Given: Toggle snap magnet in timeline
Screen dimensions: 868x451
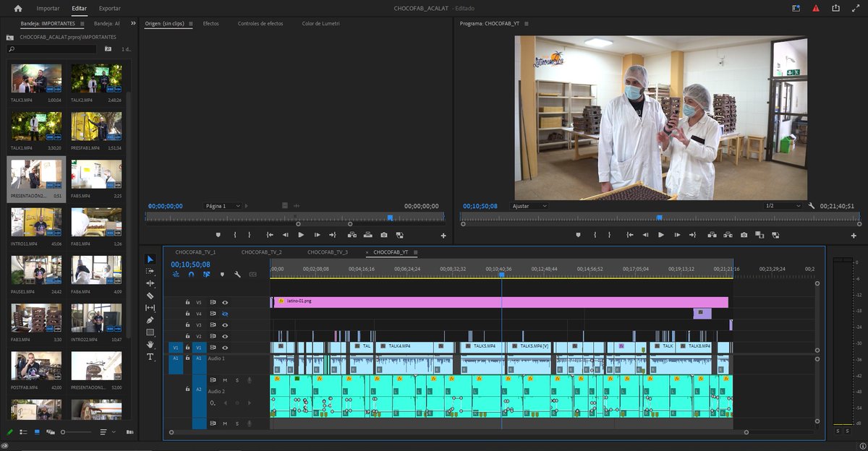Looking at the screenshot, I should click(192, 275).
